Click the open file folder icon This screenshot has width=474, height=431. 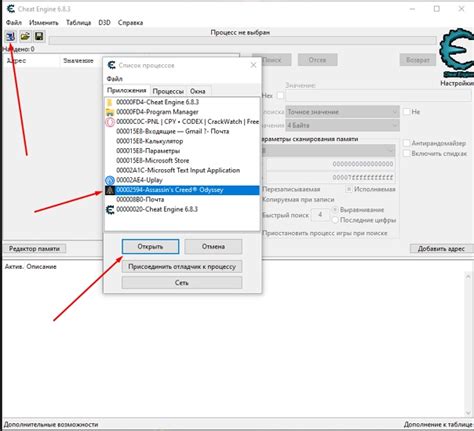click(25, 36)
